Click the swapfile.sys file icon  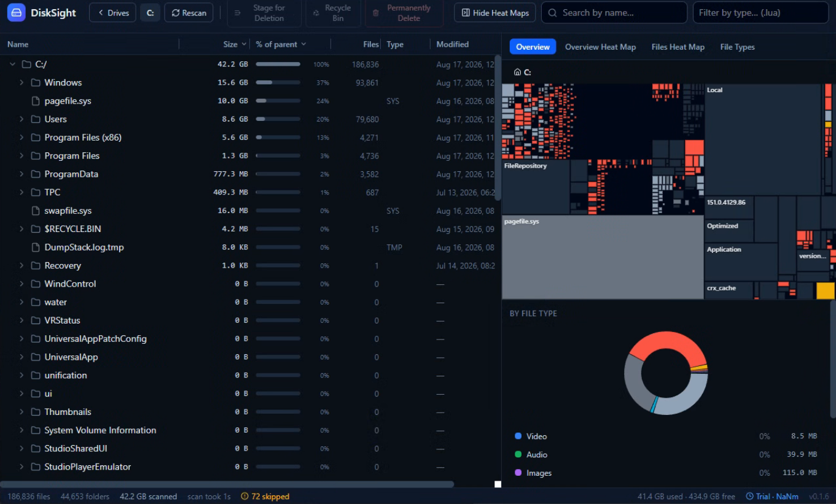coord(36,211)
